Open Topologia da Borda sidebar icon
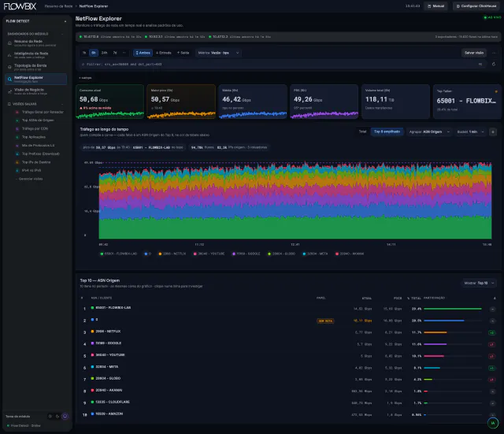The height and width of the screenshot is (434, 504). pos(9,67)
